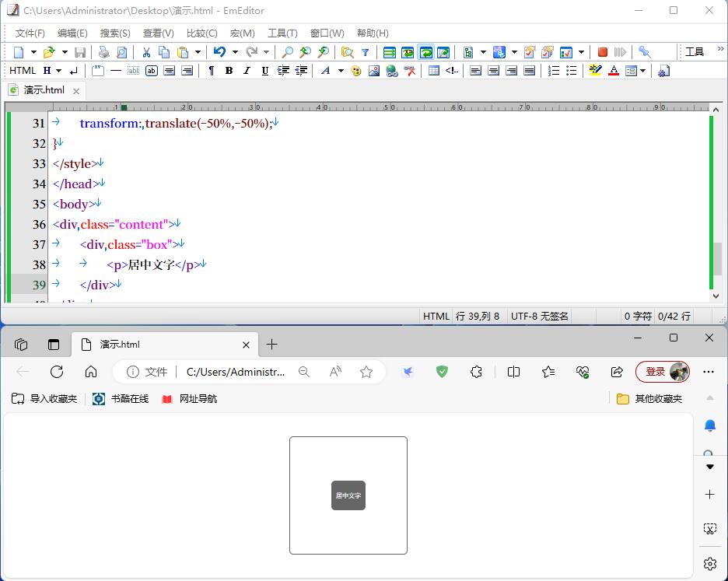Toggle justify alignment in HTML toolbar

(529, 71)
